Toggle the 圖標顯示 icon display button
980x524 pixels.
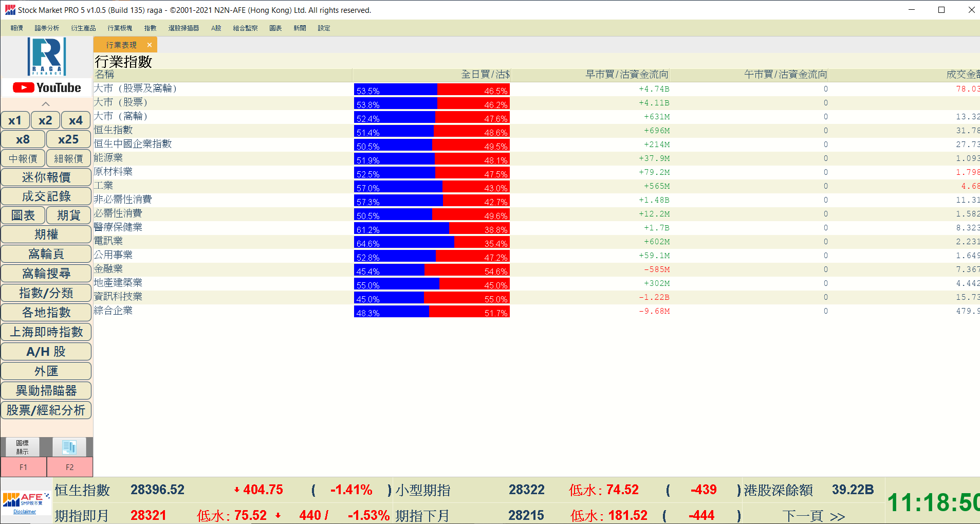tap(22, 447)
